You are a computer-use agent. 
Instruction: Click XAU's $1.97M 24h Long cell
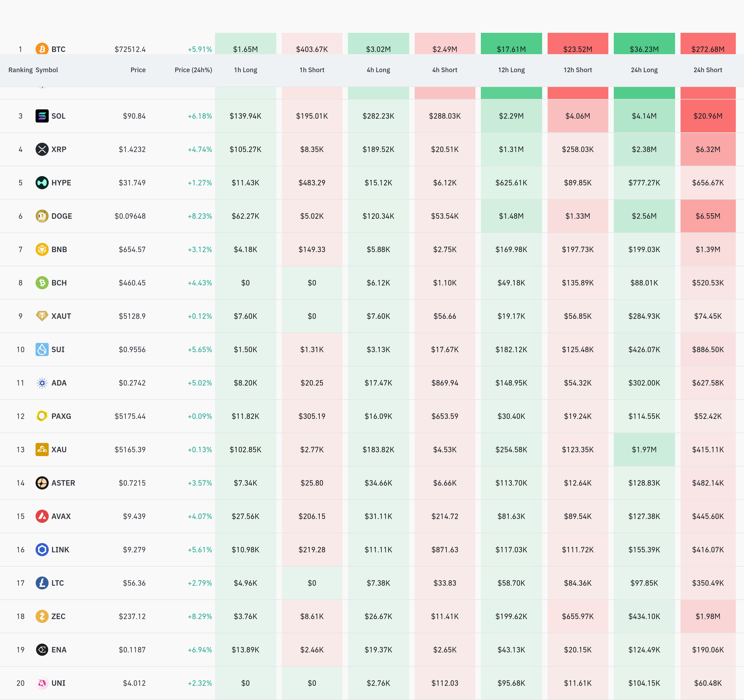[x=644, y=450]
